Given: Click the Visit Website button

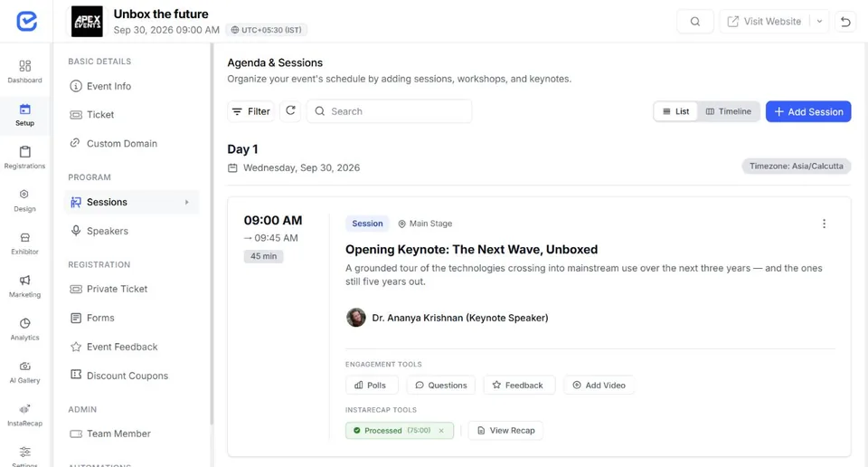Looking at the screenshot, I should (x=765, y=22).
